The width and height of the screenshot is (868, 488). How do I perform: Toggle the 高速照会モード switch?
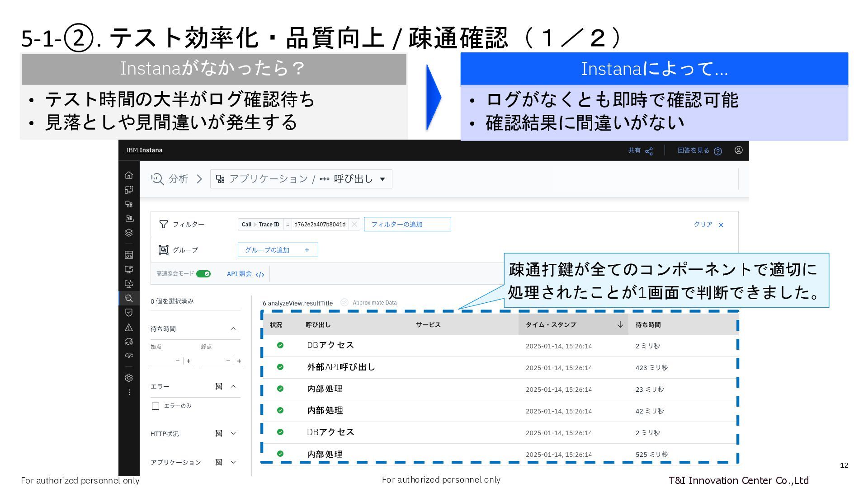203,274
